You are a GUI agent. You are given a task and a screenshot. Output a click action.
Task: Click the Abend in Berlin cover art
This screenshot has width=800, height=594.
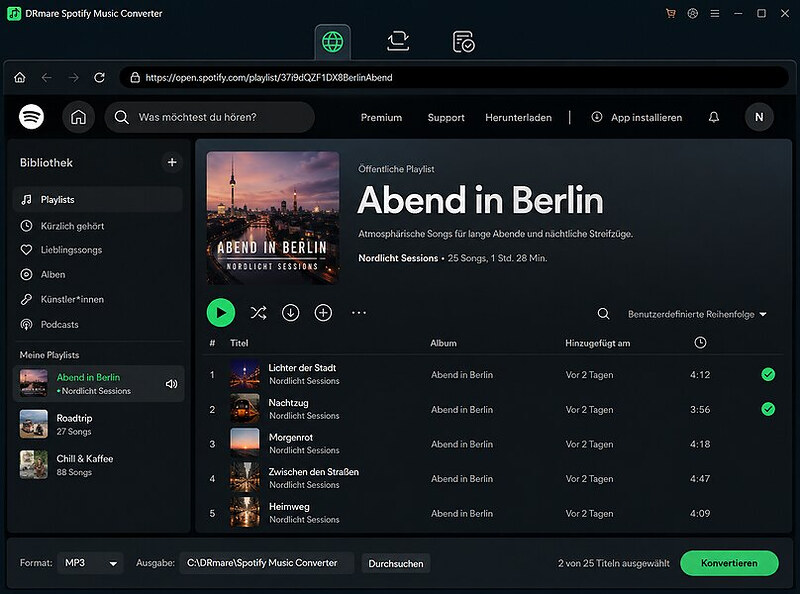pyautogui.click(x=273, y=218)
